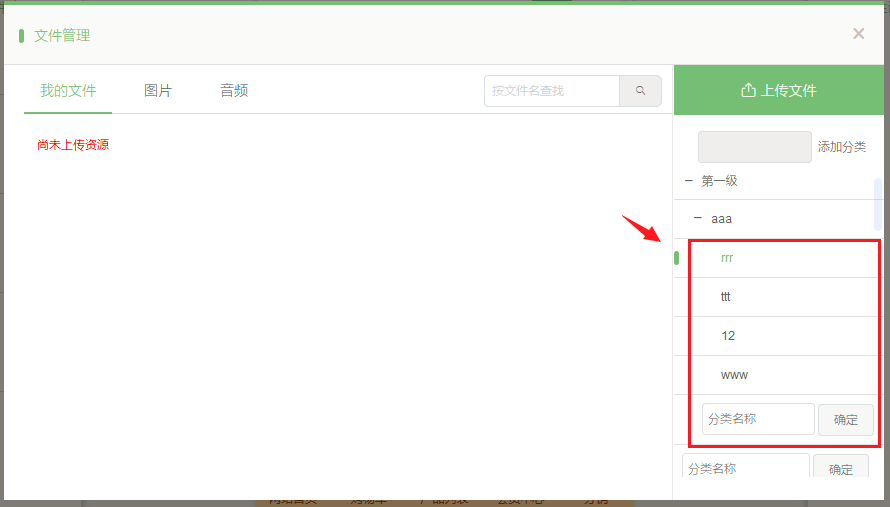Viewport: 890px width, 507px height.
Task: Click the magnifier search icon button
Action: click(640, 91)
